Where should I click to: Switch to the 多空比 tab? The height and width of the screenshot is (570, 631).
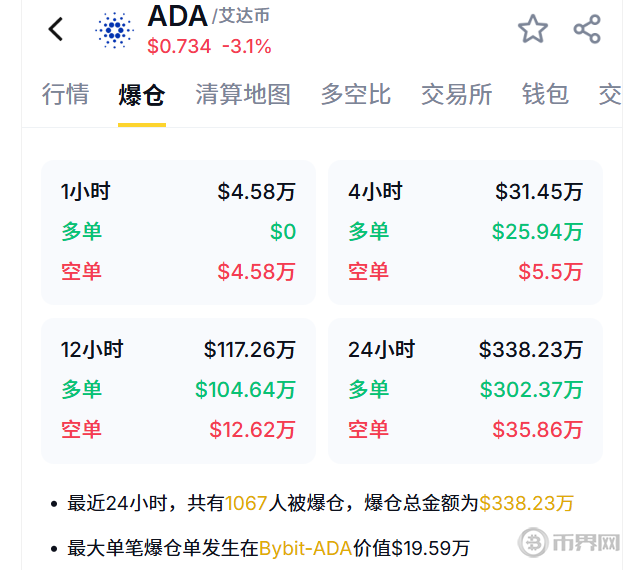tap(356, 95)
